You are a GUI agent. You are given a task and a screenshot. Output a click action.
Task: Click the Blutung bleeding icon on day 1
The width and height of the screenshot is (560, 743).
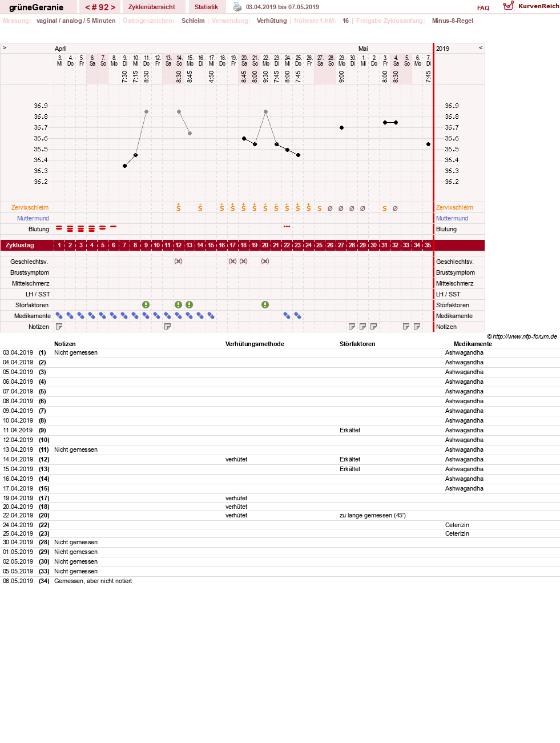tap(59, 228)
